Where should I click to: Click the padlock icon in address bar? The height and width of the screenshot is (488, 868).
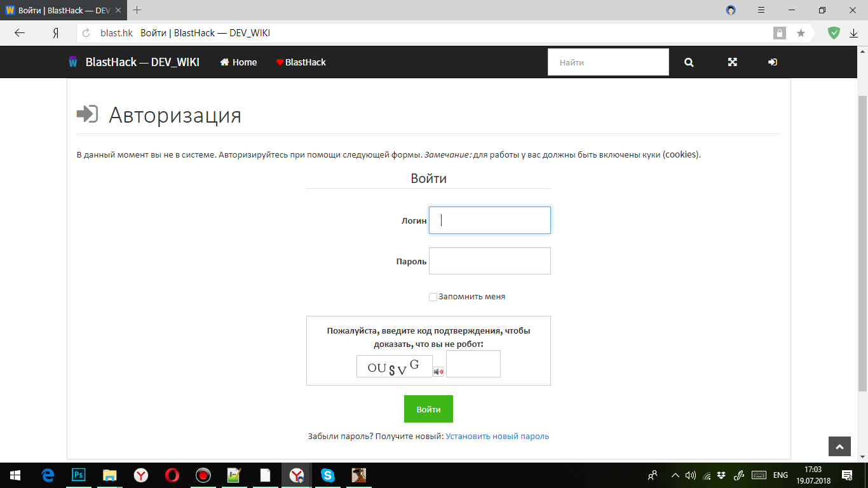click(x=779, y=33)
